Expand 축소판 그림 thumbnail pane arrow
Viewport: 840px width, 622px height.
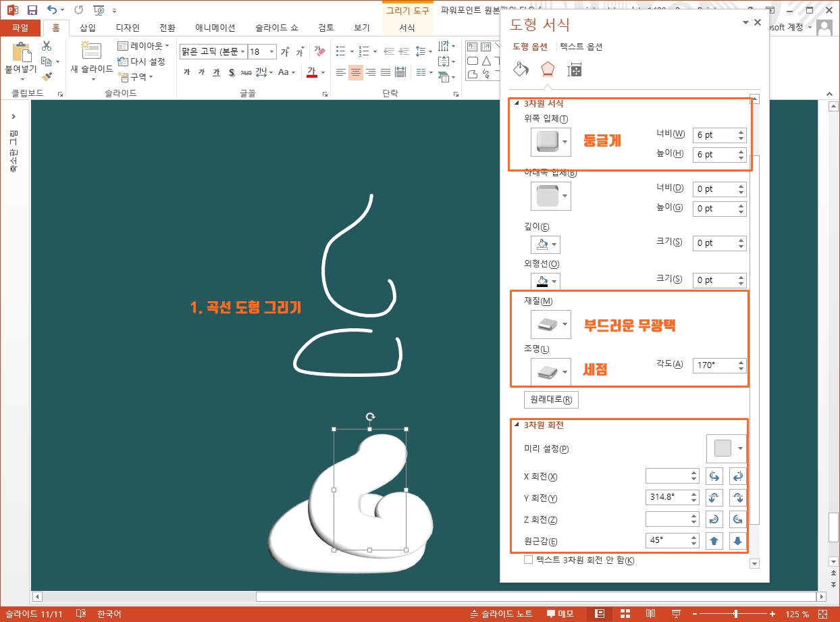coord(14,117)
